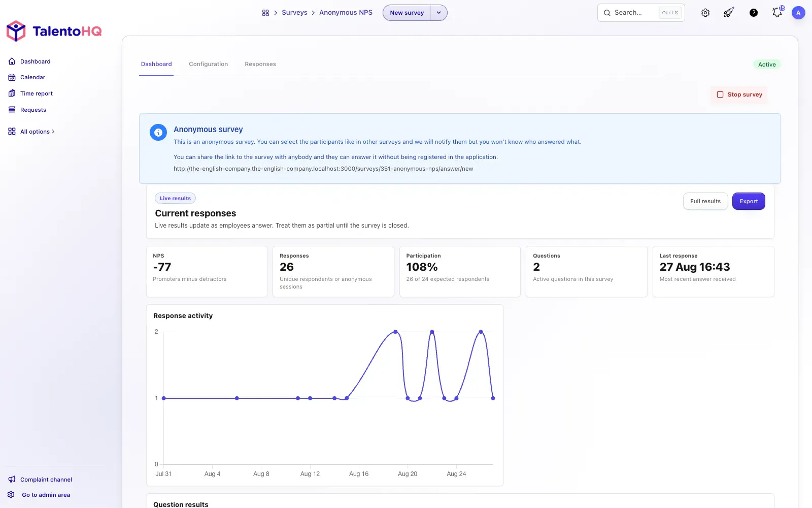Open settings gear icon in header
Viewport: 812px width, 508px height.
tap(705, 13)
